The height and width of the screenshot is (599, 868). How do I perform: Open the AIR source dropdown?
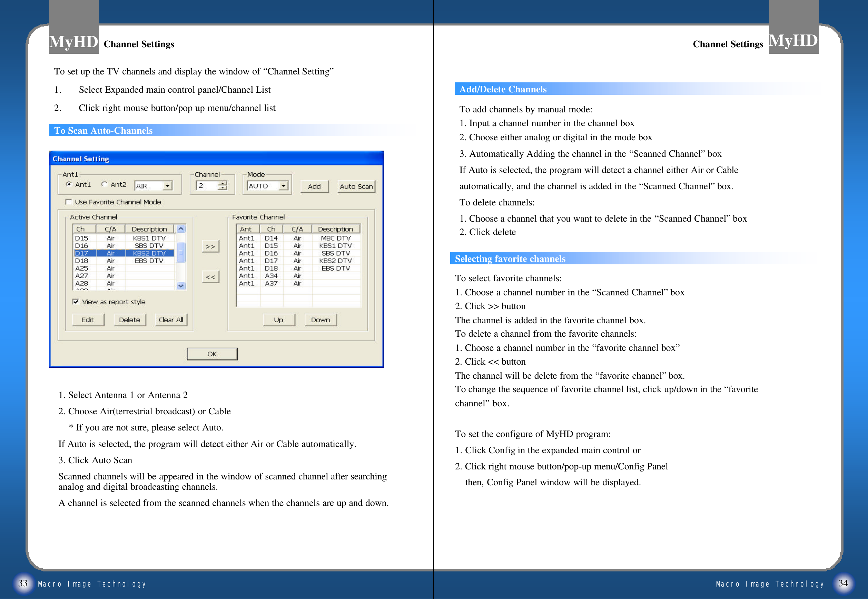[168, 186]
